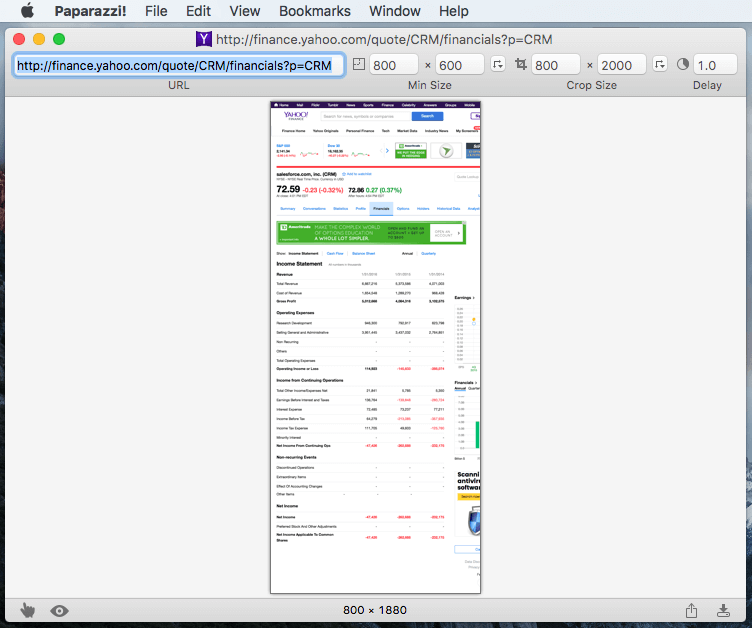Click the Share icon in bottom bar

tap(691, 610)
